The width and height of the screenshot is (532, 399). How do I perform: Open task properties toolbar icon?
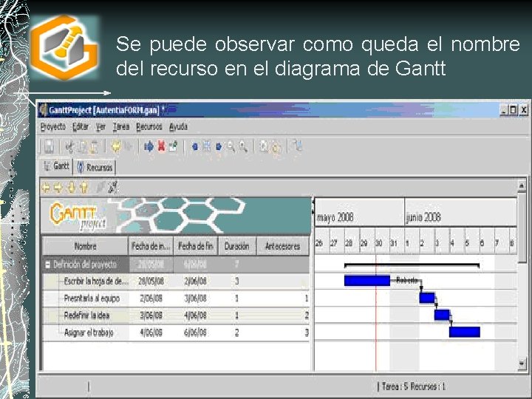tap(173, 146)
